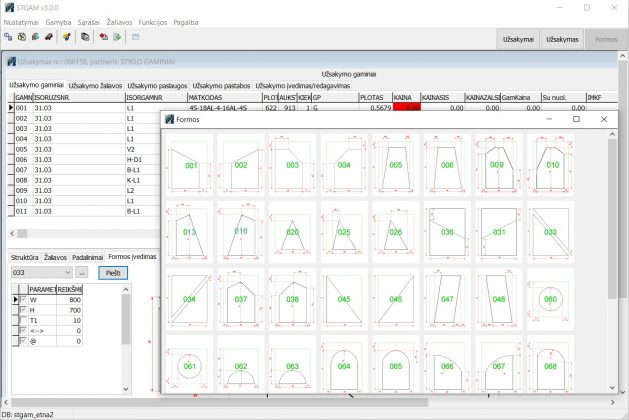
Task: Select circle shape form 060
Action: 551,299
